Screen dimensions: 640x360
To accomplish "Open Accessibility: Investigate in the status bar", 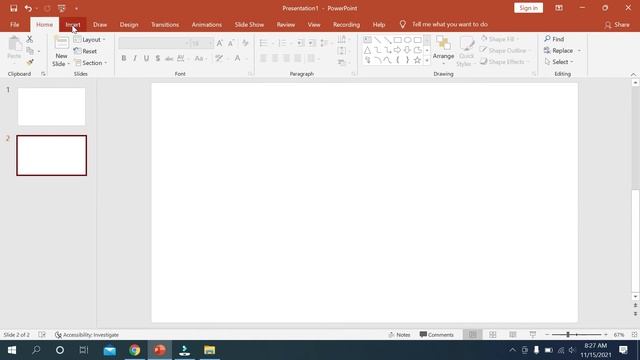I will point(87,335).
